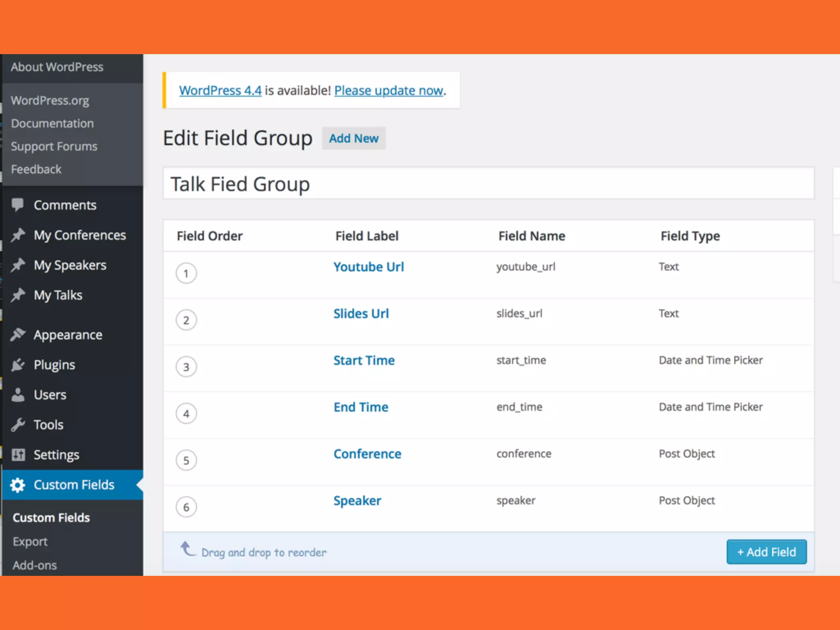Click the pin icon beside My Speakers
Image resolution: width=840 pixels, height=630 pixels.
[18, 265]
